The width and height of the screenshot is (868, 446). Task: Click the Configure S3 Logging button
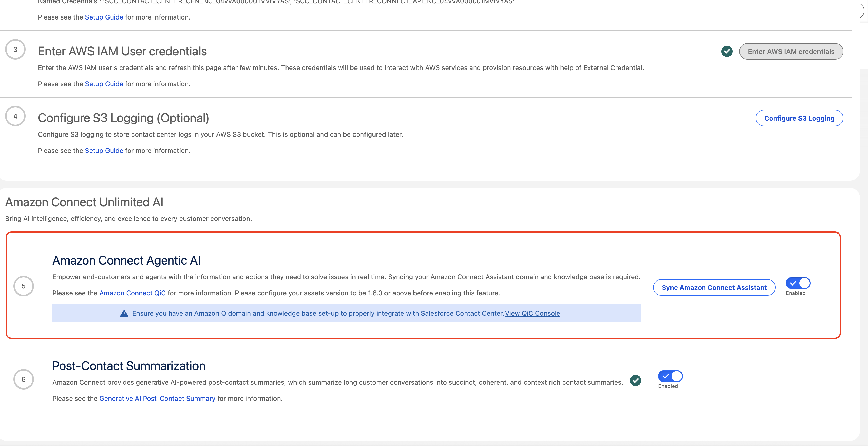click(x=799, y=118)
